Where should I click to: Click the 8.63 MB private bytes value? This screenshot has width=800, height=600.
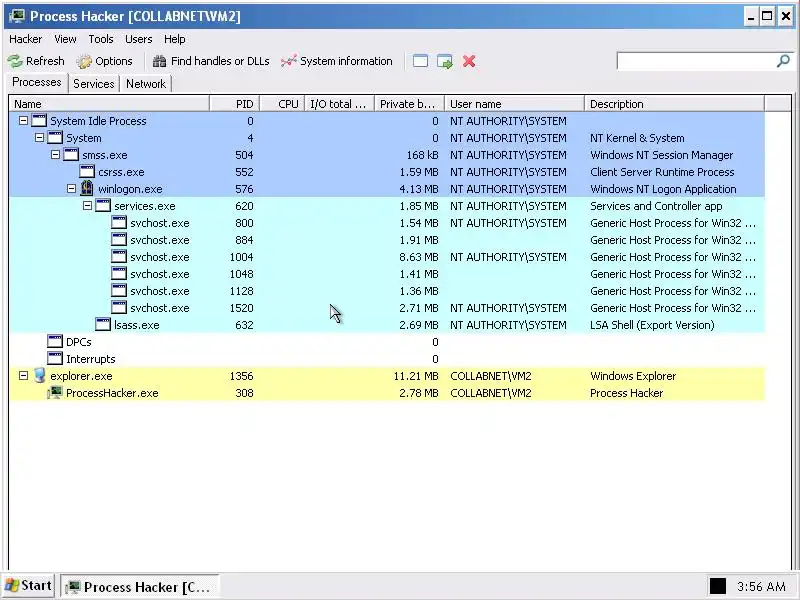[419, 257]
